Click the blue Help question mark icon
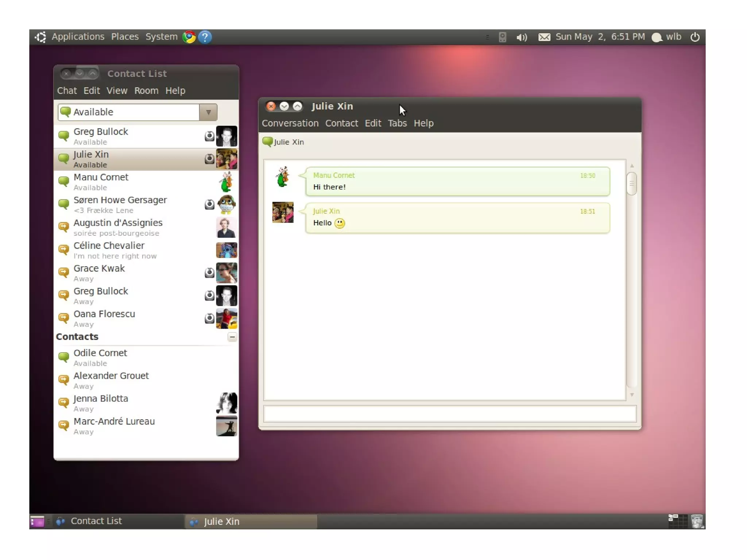This screenshot has width=747, height=560. 205,37
